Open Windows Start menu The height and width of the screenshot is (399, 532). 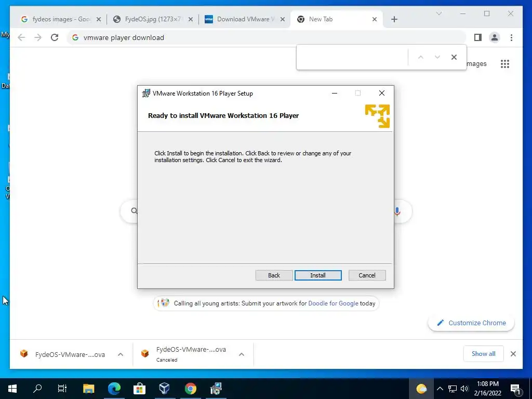[x=12, y=389]
